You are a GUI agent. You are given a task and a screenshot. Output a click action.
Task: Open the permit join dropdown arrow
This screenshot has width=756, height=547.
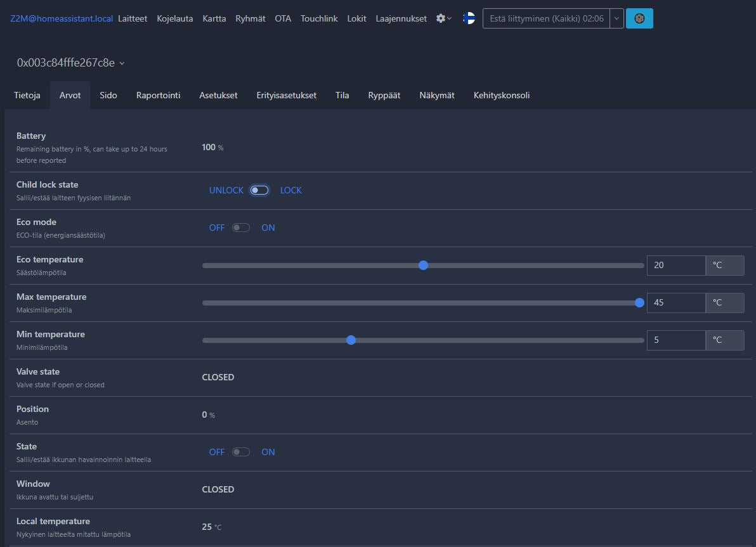click(x=616, y=18)
